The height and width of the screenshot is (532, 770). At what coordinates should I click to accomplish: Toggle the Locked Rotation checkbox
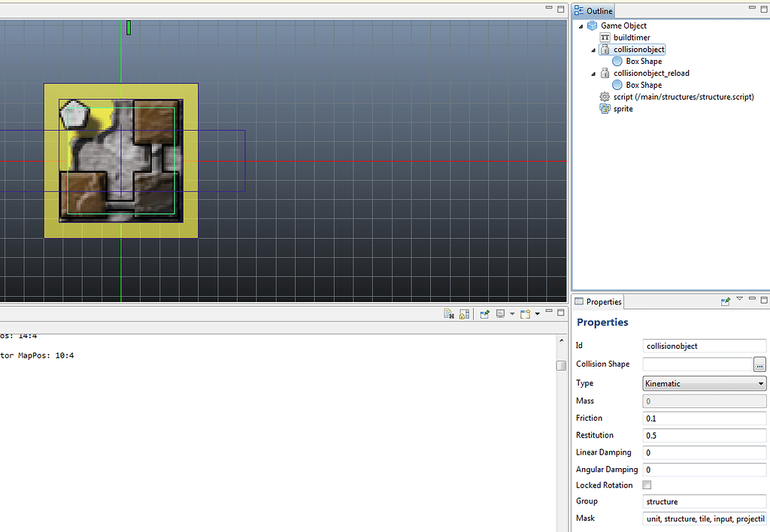pyautogui.click(x=647, y=485)
